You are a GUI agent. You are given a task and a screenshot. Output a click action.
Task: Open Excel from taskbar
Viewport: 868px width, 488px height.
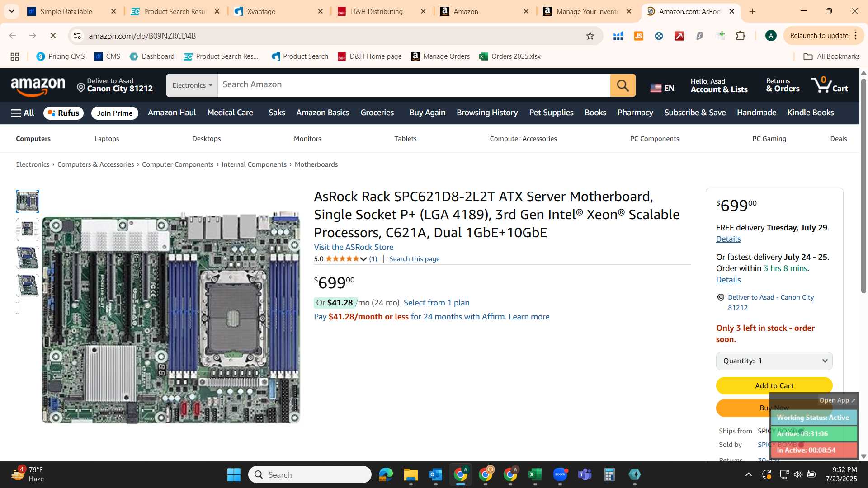point(535,474)
